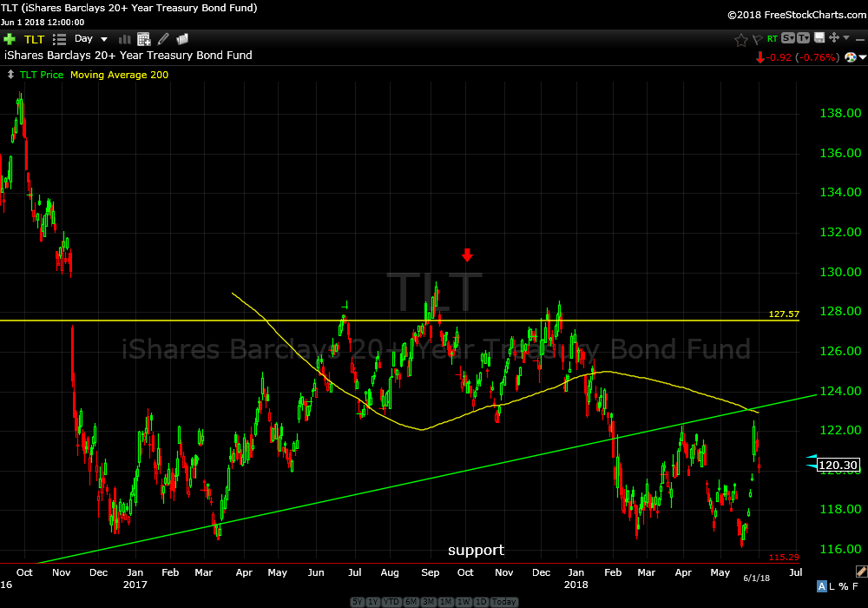Toggle RT real-time data indicator
This screenshot has width=868, height=608.
coord(772,39)
